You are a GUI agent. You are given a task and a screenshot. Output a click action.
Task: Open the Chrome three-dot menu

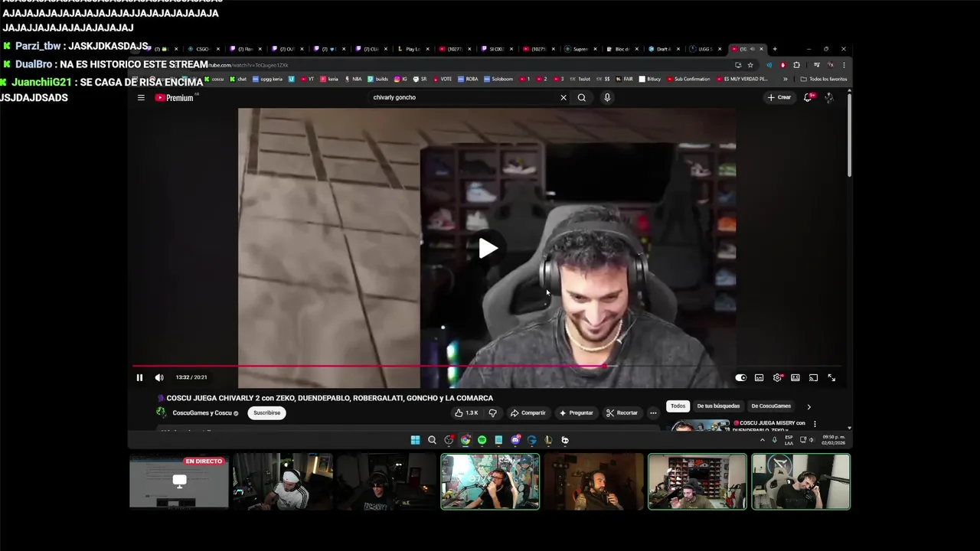pyautogui.click(x=844, y=65)
